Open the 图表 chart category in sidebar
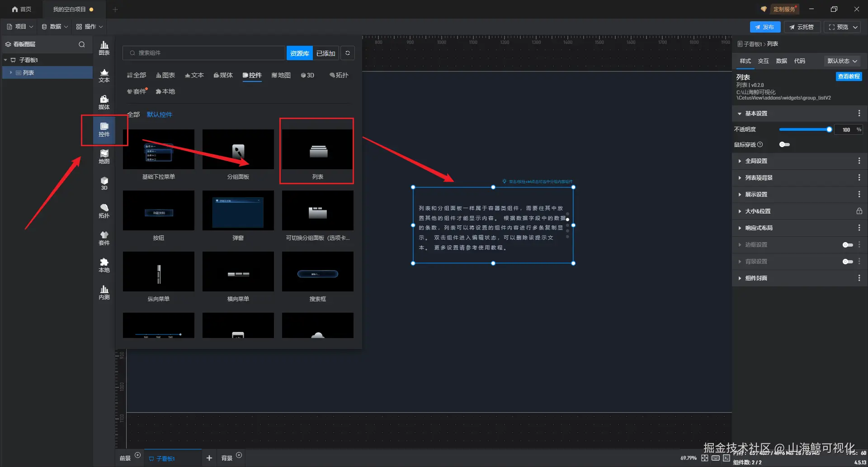868x467 pixels. (x=104, y=48)
